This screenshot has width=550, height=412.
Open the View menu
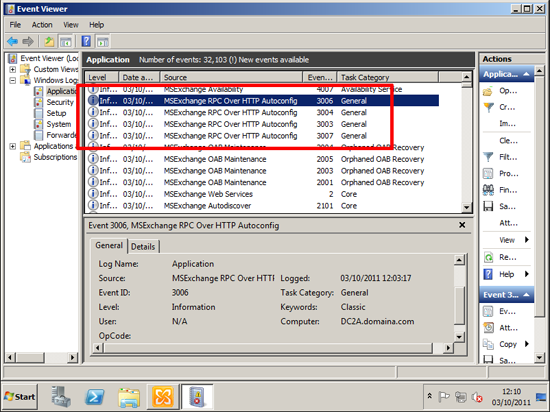click(x=71, y=25)
